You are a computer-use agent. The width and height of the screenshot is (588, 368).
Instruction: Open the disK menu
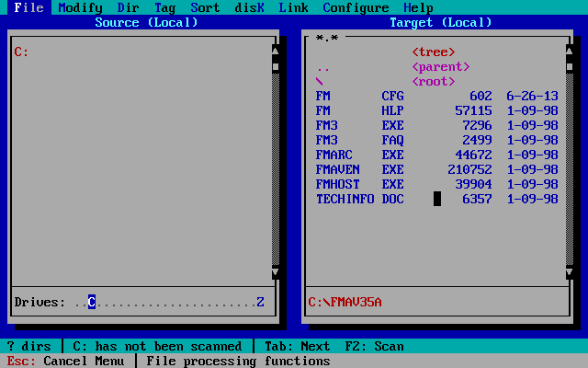[x=249, y=7]
